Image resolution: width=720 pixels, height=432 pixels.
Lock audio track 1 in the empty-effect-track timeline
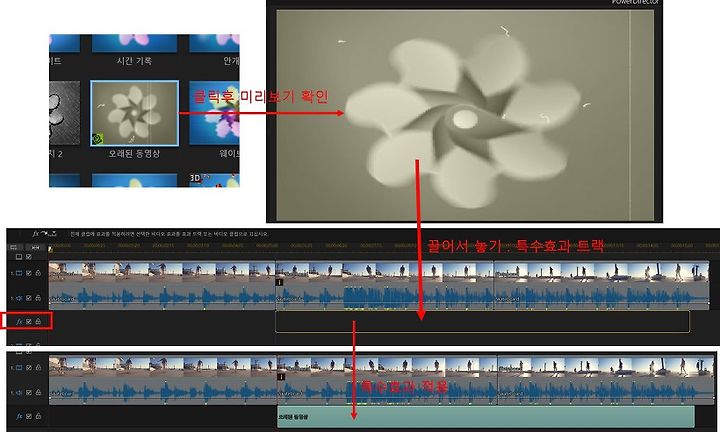click(x=38, y=298)
